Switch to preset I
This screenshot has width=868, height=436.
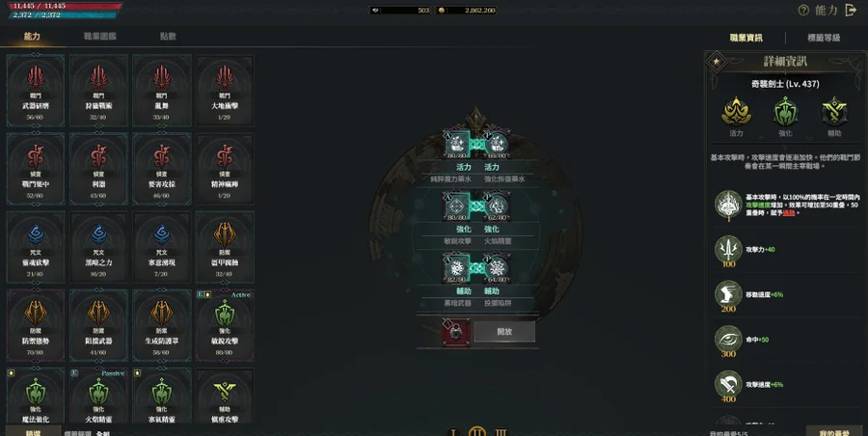453,432
